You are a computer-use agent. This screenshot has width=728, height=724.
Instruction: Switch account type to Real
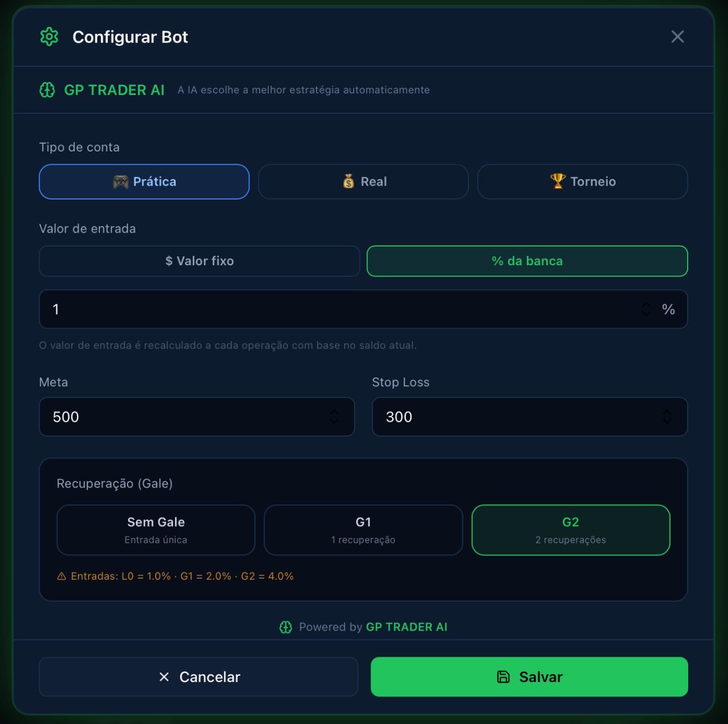363,181
